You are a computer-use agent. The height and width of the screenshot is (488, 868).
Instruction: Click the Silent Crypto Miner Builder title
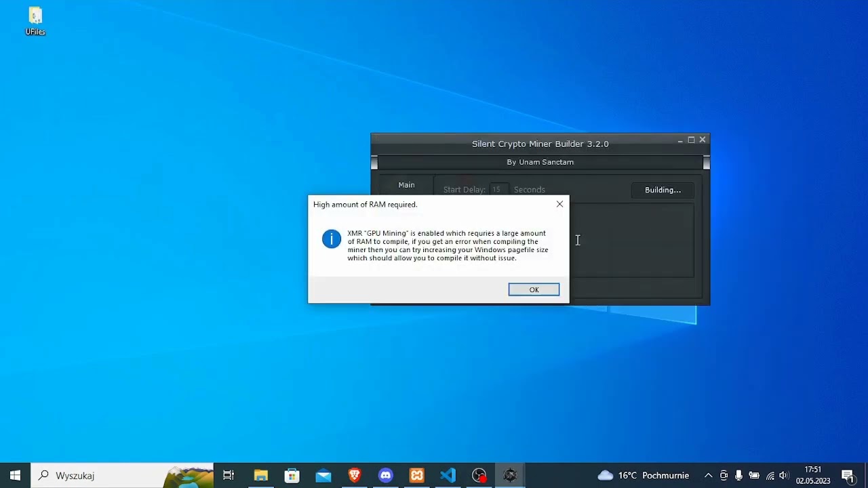(540, 144)
